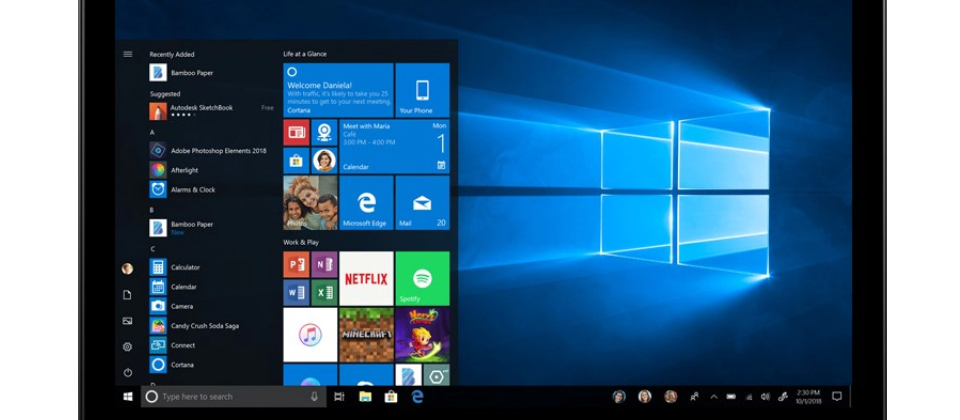Open the network icon in the tray

(x=748, y=397)
